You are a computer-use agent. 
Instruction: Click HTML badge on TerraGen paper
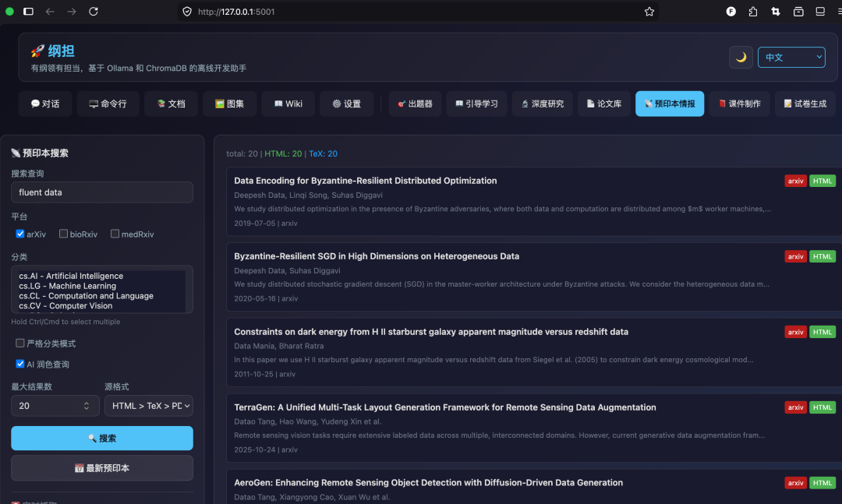823,407
